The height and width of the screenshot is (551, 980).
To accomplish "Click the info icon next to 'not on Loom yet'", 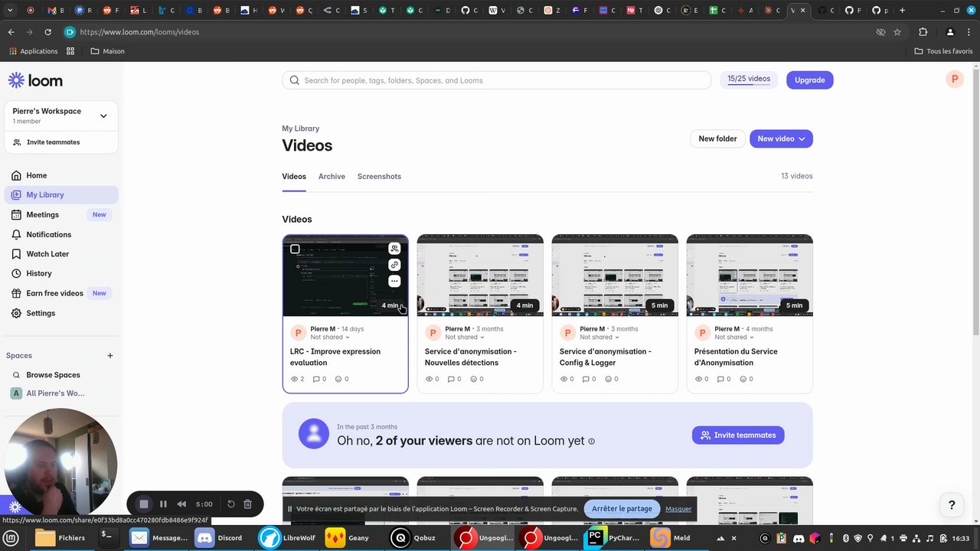I will 591,442.
